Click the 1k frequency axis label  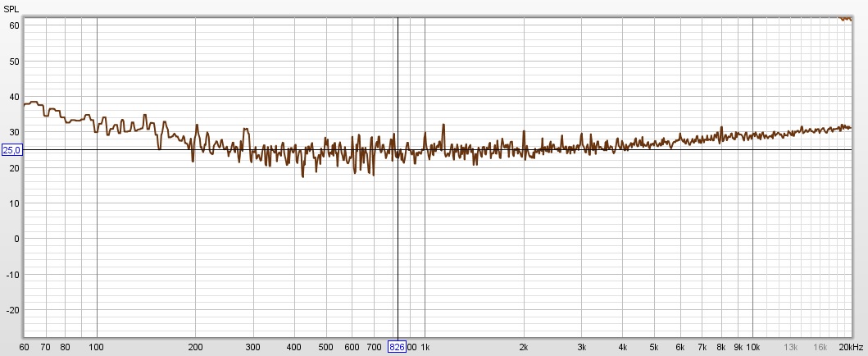425,347
